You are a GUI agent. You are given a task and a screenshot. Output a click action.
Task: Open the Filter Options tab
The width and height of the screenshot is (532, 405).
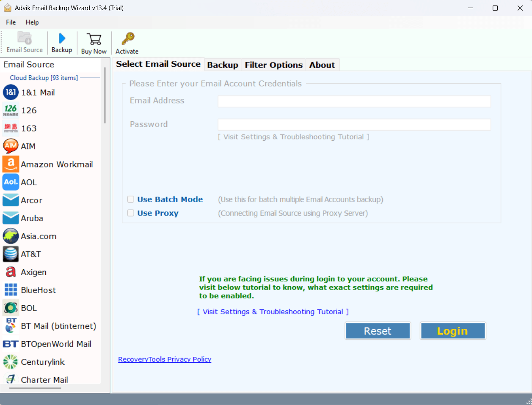click(274, 65)
